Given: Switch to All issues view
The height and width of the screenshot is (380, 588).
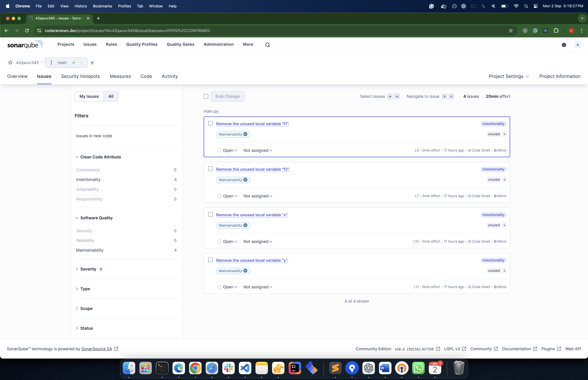Looking at the screenshot, I should 111,97.
